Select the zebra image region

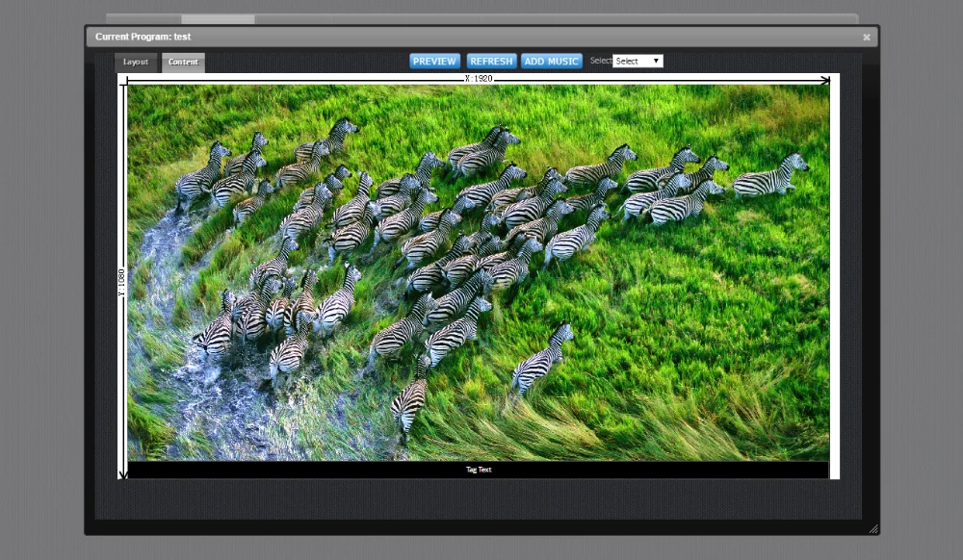click(479, 272)
